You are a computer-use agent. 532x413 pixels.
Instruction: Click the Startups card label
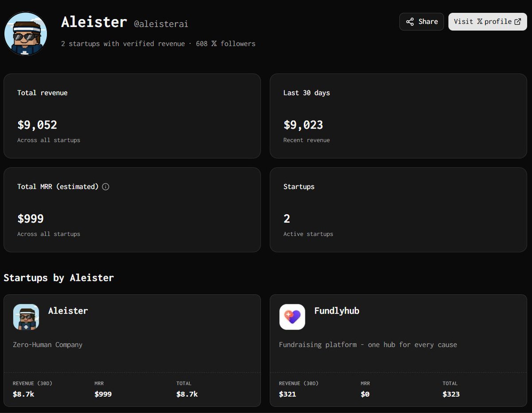coord(299,187)
